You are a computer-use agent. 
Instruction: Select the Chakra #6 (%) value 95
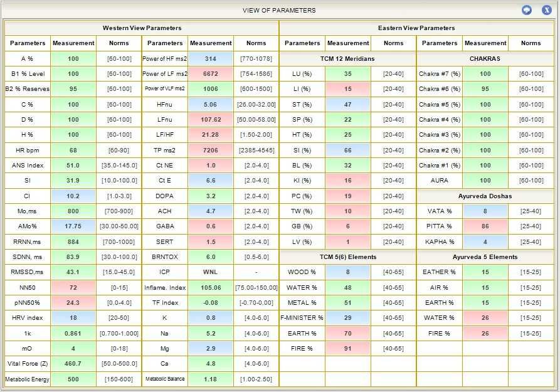click(485, 89)
